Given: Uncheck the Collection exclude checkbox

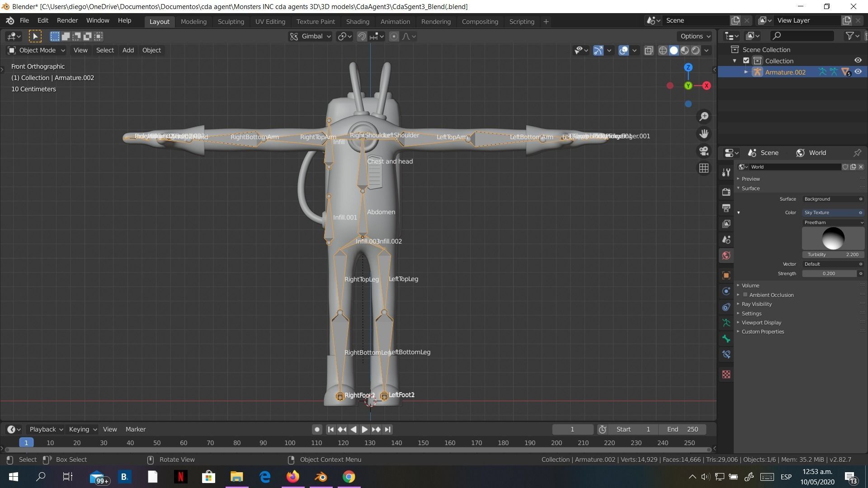Looking at the screenshot, I should [x=746, y=61].
